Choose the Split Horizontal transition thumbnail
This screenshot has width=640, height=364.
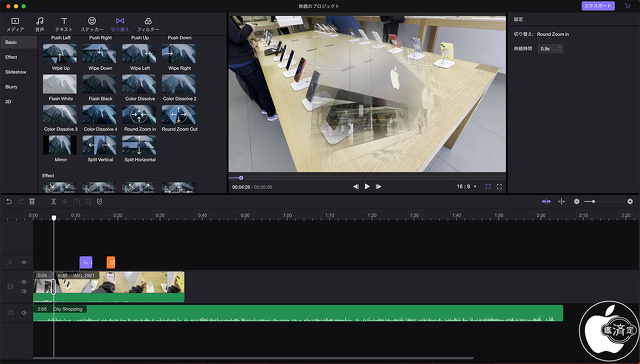click(139, 145)
